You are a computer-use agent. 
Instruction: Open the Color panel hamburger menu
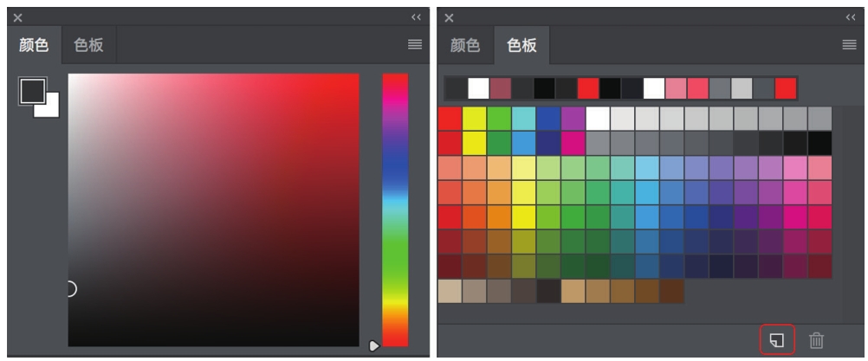click(415, 45)
